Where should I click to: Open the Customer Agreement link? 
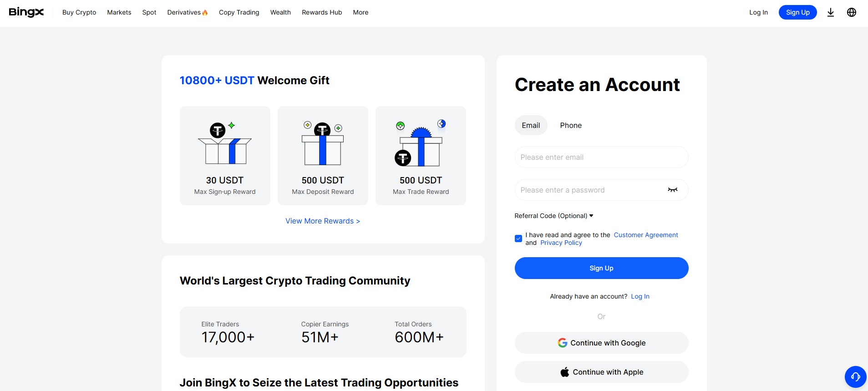[x=645, y=235]
